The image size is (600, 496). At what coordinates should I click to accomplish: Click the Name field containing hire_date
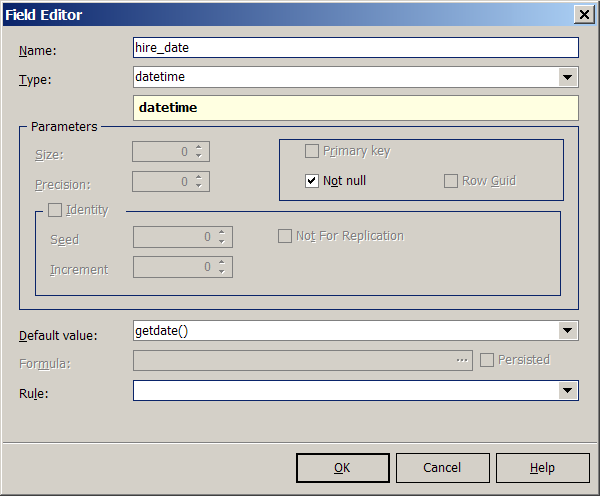point(355,48)
